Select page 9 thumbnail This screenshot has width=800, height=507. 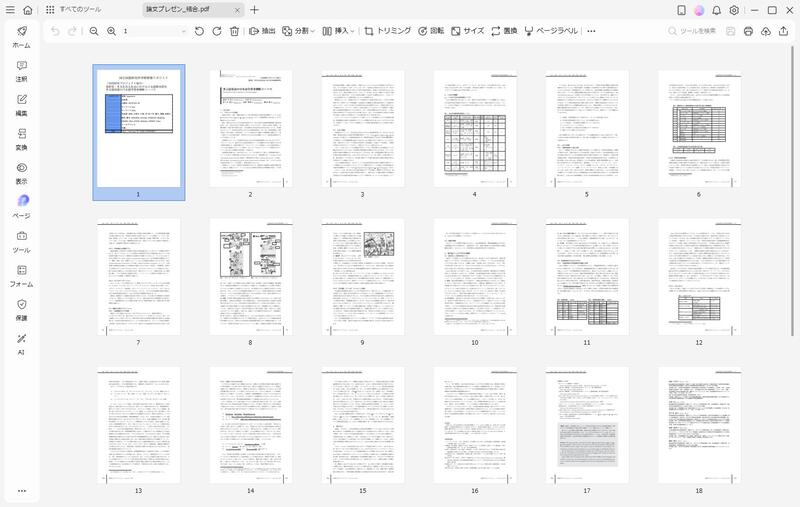point(363,277)
